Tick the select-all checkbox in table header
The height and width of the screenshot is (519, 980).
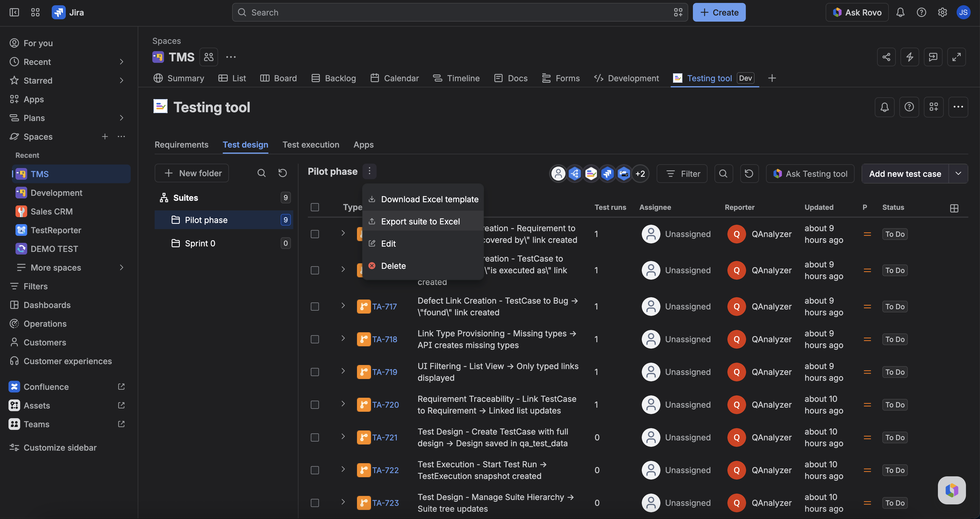pyautogui.click(x=315, y=207)
